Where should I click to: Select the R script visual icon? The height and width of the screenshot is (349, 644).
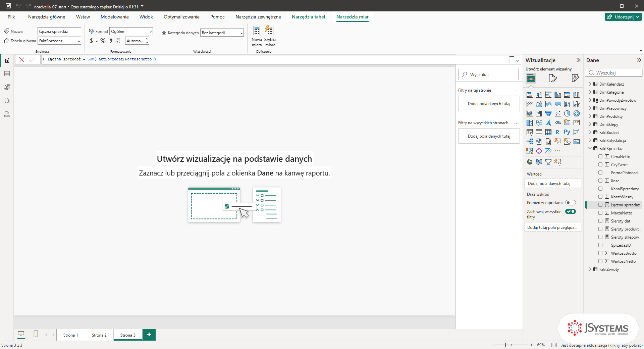tap(557, 132)
